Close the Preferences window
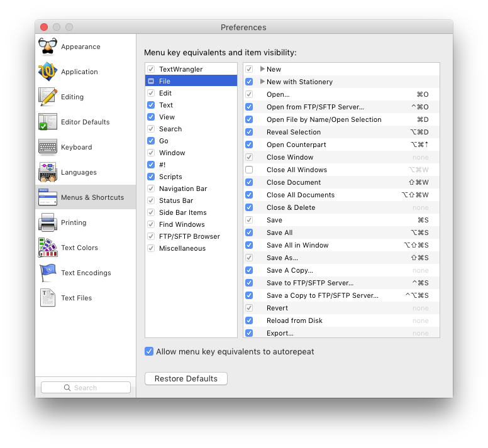 click(44, 27)
